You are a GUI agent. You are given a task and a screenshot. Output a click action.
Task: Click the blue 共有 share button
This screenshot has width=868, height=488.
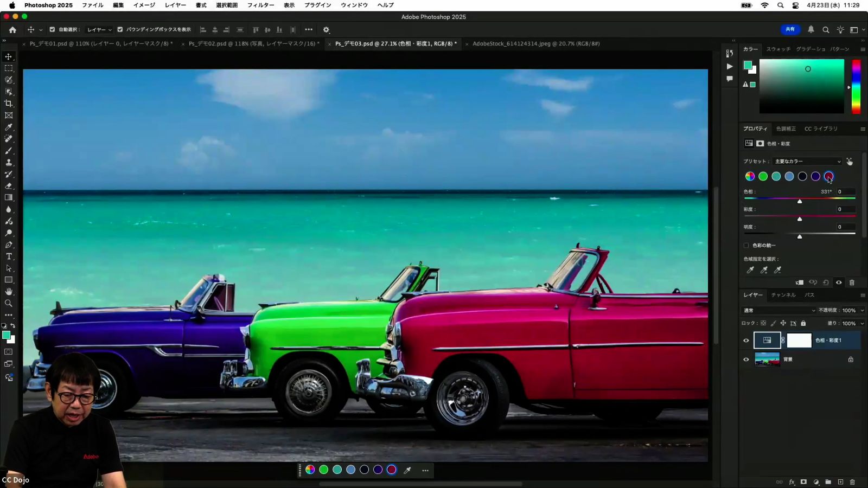click(790, 30)
